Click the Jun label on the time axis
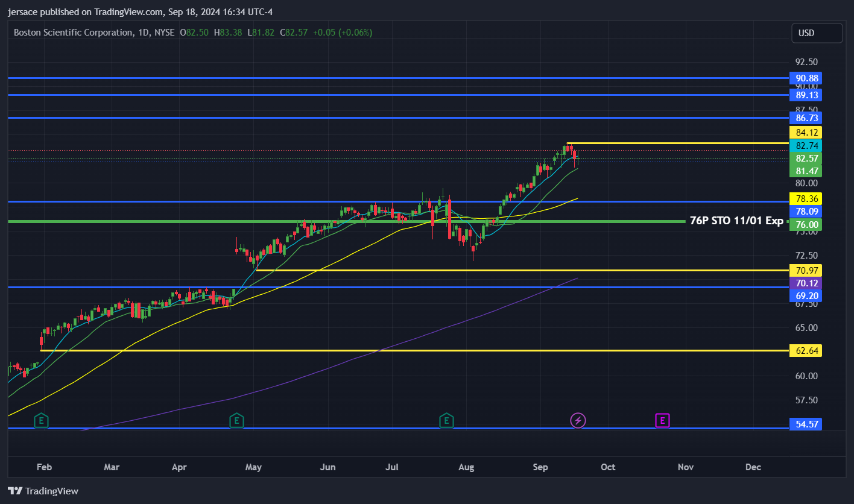This screenshot has height=504, width=854. [x=327, y=467]
